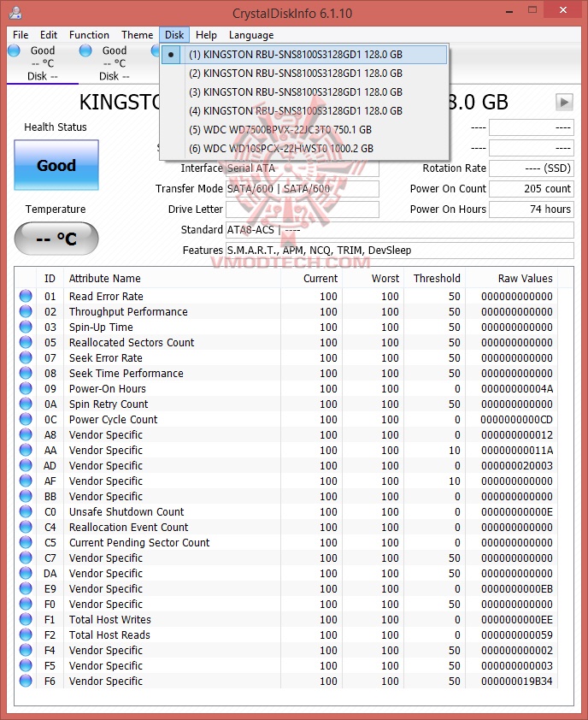Click the blue Good health status button

pos(56,165)
